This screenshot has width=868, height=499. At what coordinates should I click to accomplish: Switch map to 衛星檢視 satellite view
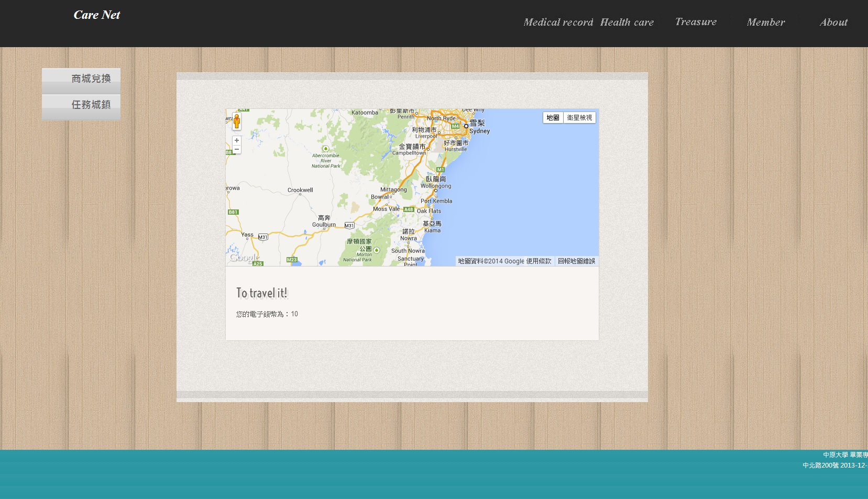pyautogui.click(x=579, y=118)
